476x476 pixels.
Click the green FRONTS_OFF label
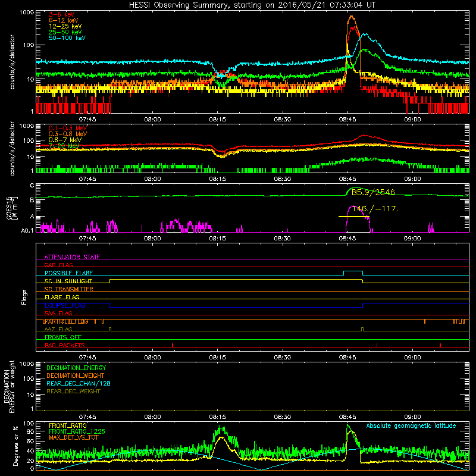click(x=63, y=337)
